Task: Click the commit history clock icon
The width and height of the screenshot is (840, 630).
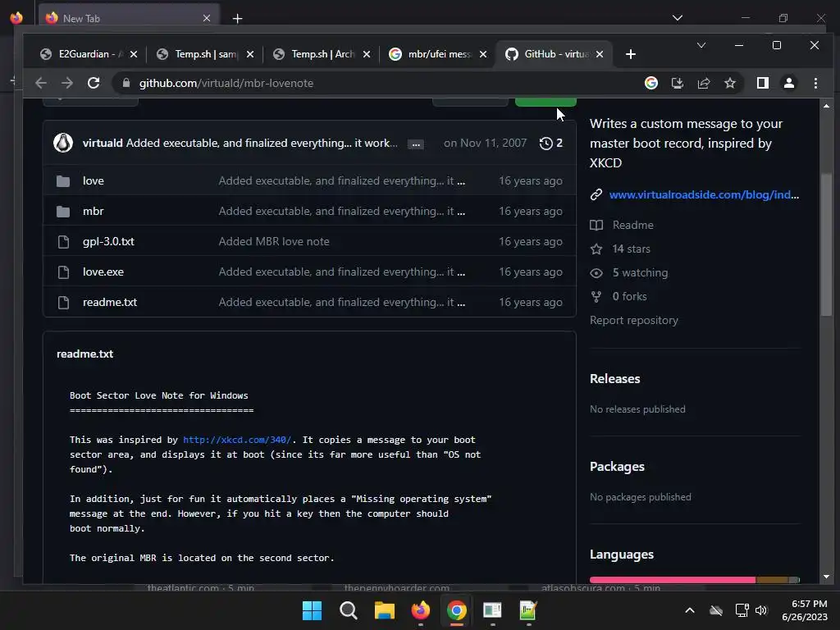Action: (x=546, y=143)
